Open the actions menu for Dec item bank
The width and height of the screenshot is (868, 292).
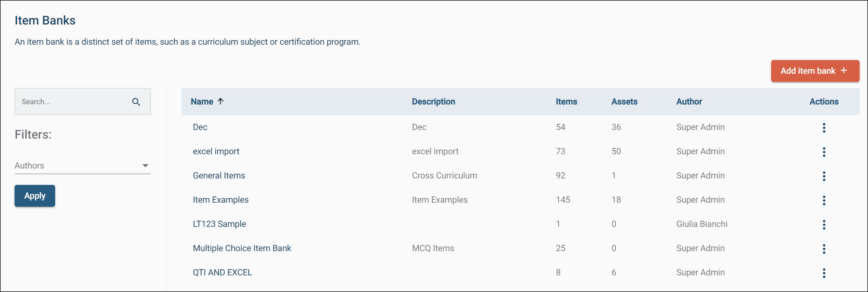[824, 128]
